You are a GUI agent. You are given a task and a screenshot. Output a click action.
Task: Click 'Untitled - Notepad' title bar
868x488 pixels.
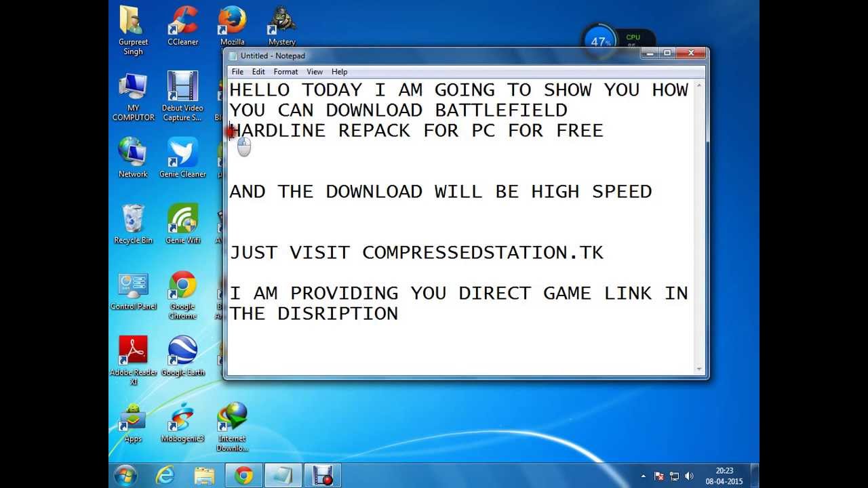(x=434, y=56)
